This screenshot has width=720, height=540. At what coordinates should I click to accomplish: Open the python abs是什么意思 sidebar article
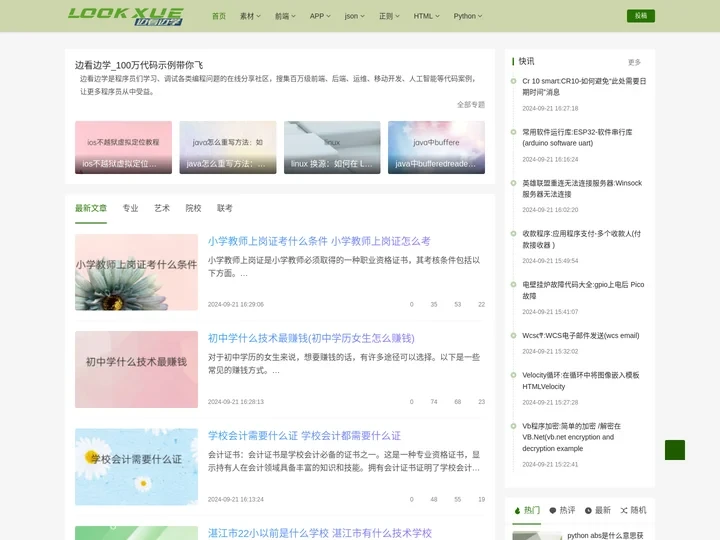(x=605, y=535)
